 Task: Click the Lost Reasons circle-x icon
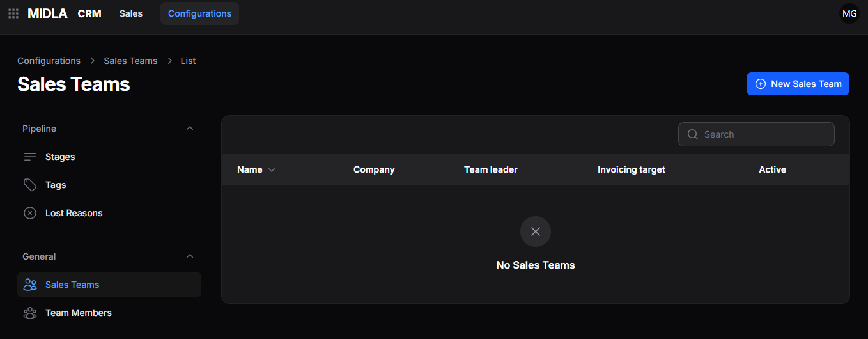30,213
